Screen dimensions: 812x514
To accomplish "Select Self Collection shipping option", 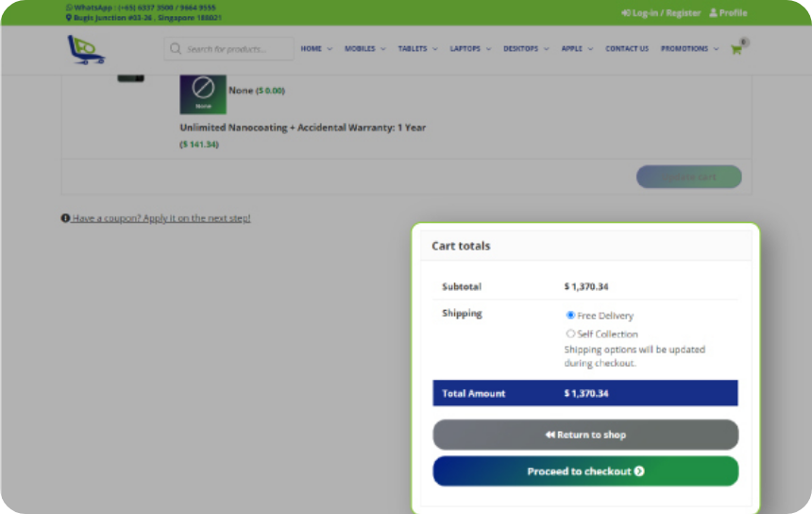I will [x=570, y=334].
